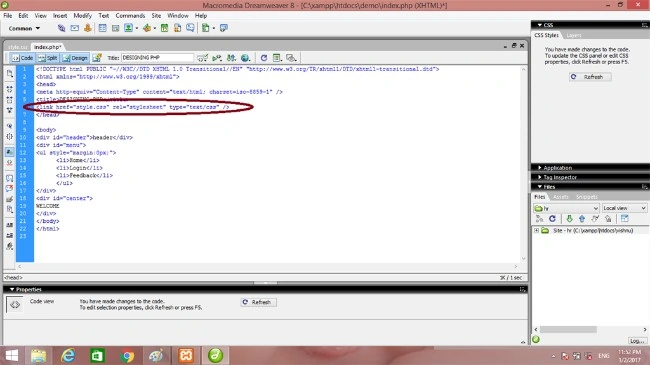
Task: Click the Put Files blue arrow
Action: [582, 219]
